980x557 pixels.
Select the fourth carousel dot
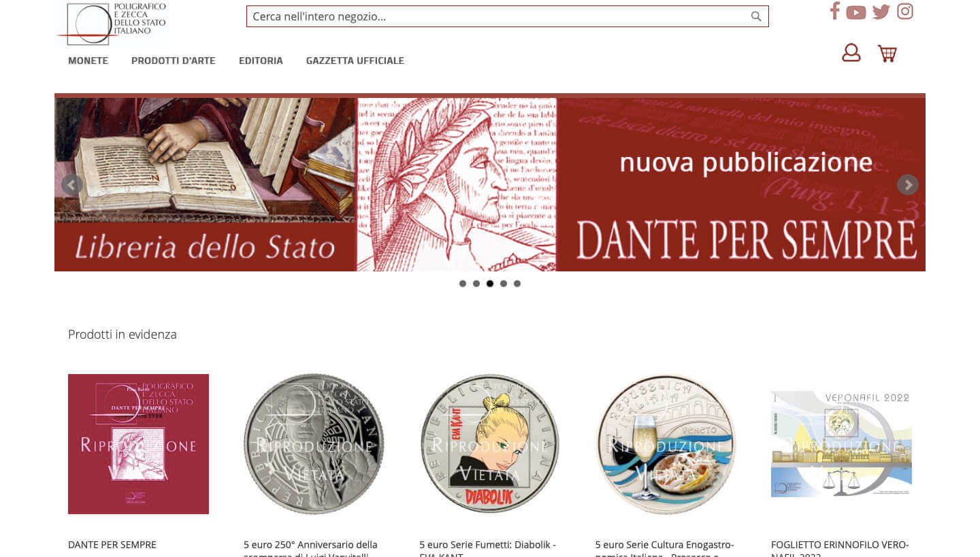(504, 284)
